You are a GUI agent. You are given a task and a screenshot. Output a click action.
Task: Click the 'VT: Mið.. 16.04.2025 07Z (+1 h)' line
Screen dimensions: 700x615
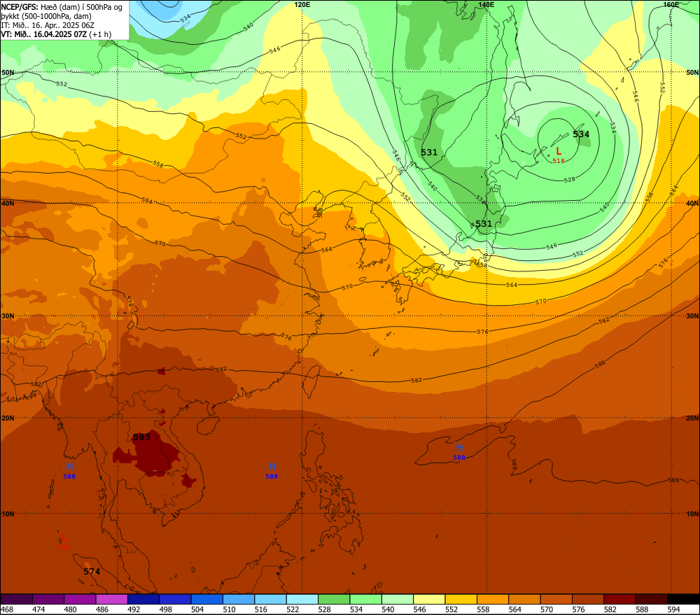[56, 34]
